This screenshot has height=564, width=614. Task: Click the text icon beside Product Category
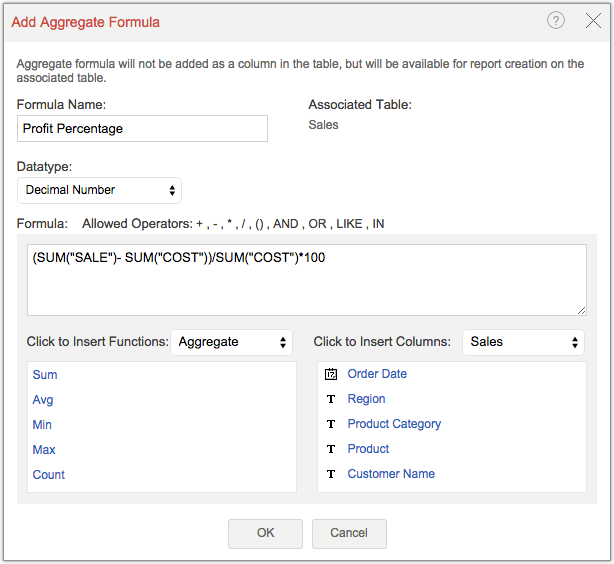[331, 424]
